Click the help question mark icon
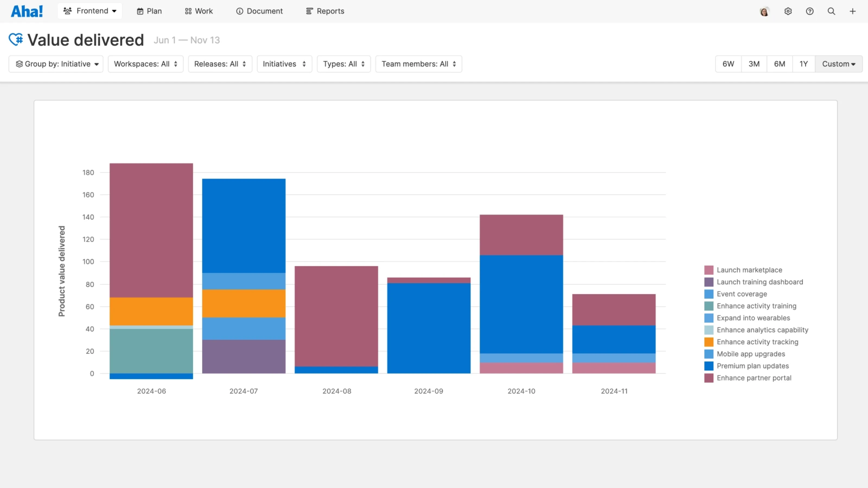868x488 pixels. pos(809,11)
